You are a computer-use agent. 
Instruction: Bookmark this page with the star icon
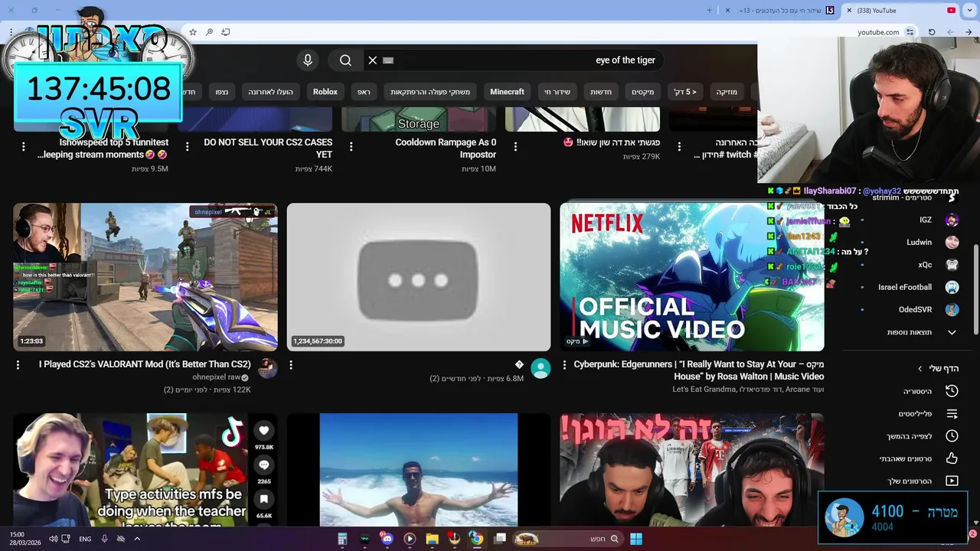tap(193, 32)
